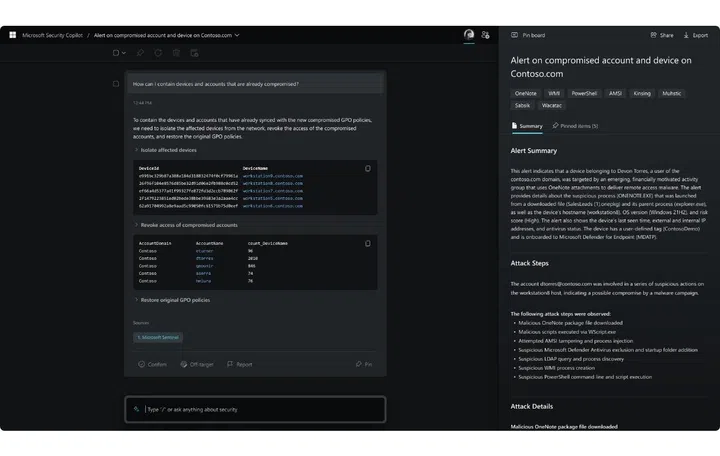Screen dimensions: 720x456
Task: Click the ask anything about security field
Action: coord(260,409)
